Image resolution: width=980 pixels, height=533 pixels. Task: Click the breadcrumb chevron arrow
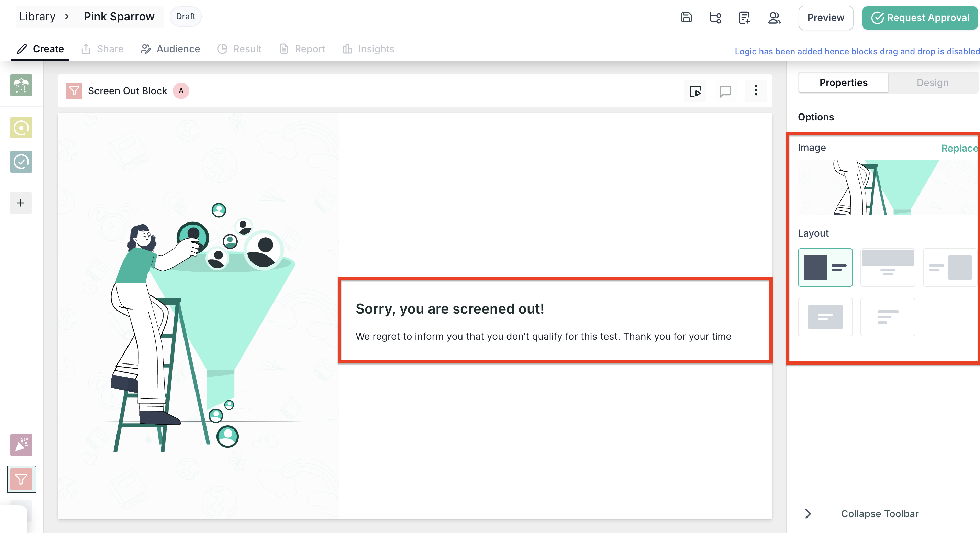(67, 17)
